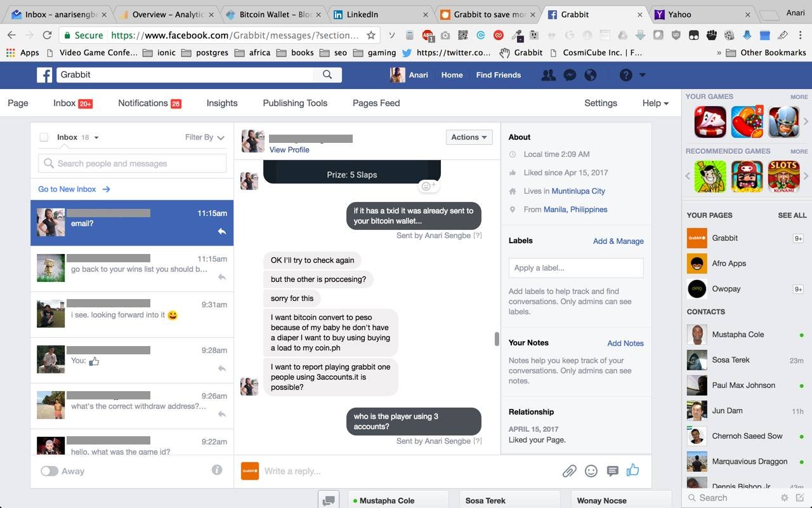Click See All under Your Pages
812x508 pixels.
(x=792, y=215)
